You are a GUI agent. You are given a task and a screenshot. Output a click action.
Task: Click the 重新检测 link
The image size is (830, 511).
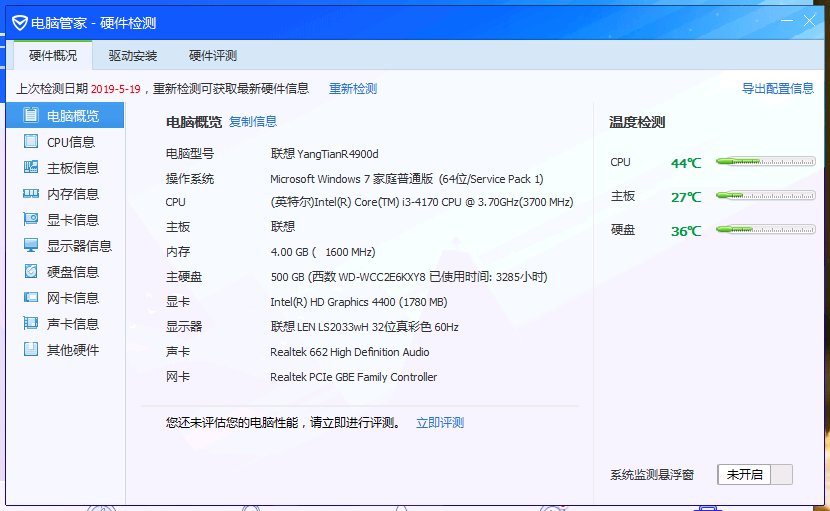(353, 88)
